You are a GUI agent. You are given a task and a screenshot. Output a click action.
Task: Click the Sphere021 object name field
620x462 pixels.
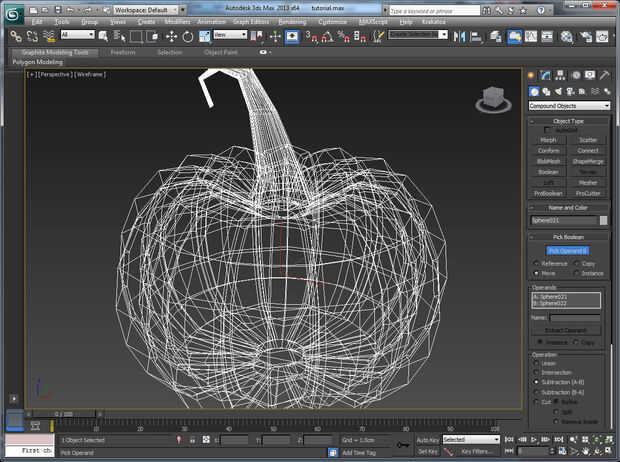click(563, 220)
